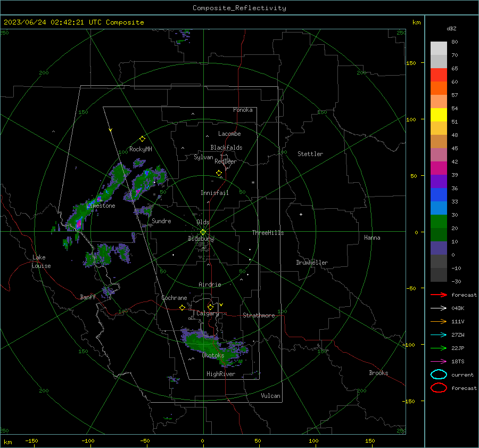Click the dark orange 60-57 dBZ swatch
This screenshot has height=448, width=479.
[x=439, y=88]
